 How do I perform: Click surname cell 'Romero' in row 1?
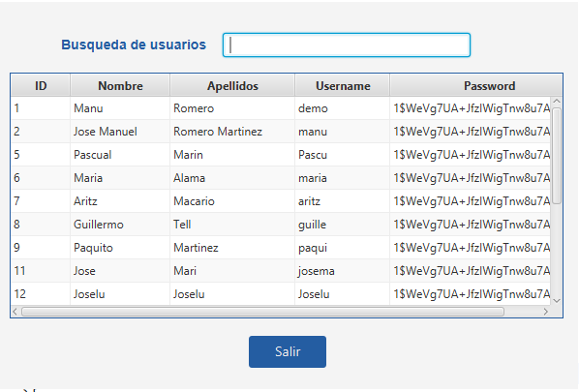(232, 108)
